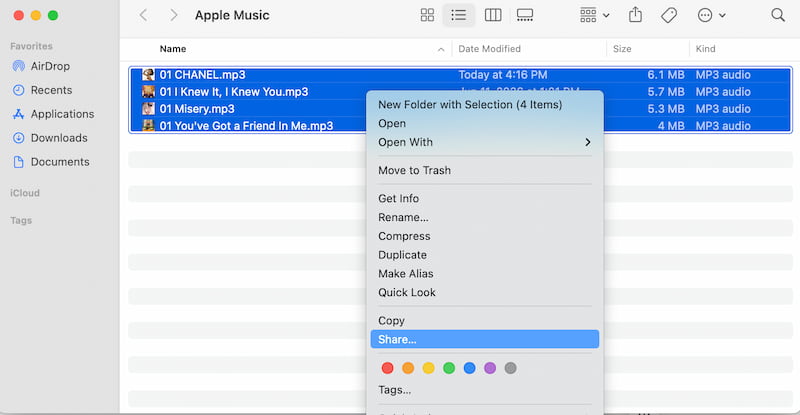This screenshot has height=415, width=800.
Task: Select file name 01 CHANEL.mp3
Action: point(203,75)
